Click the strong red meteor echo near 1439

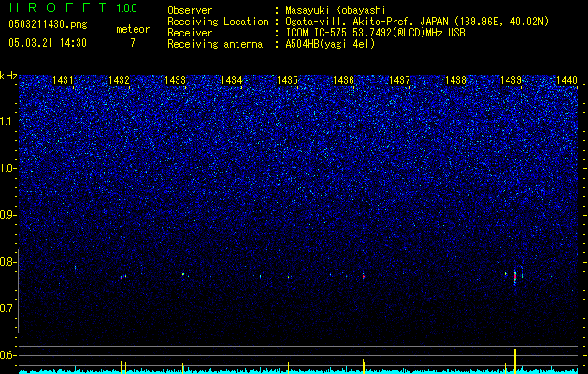(515, 278)
